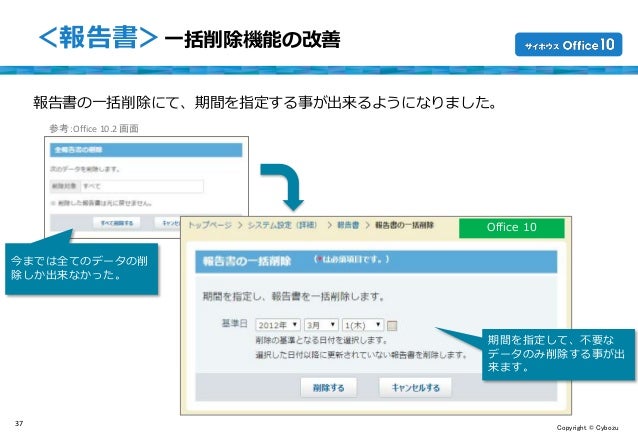Viewport: 638px width, 442px height.
Task: Click text 期間を指定し、報告書を一括削除します。
Action: coord(293,296)
